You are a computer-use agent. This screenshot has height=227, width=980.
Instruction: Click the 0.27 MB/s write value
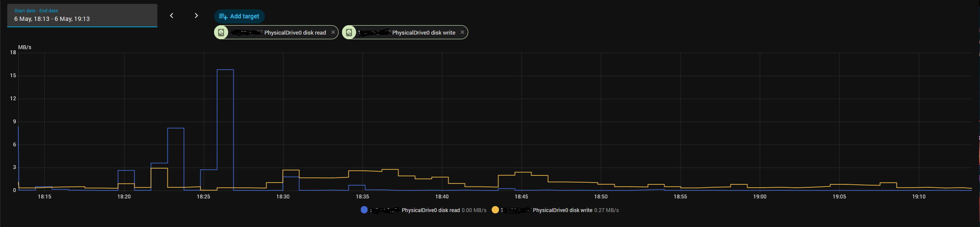(606, 210)
